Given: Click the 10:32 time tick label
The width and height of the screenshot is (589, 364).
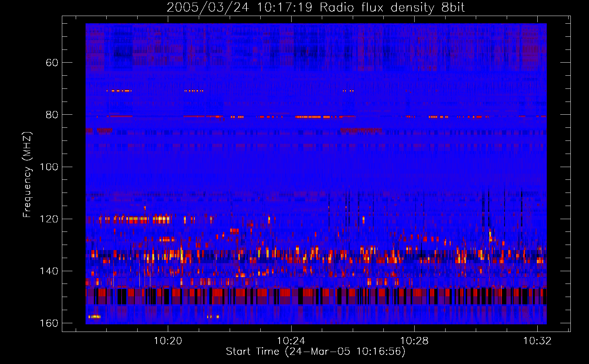Looking at the screenshot, I should point(537,341).
